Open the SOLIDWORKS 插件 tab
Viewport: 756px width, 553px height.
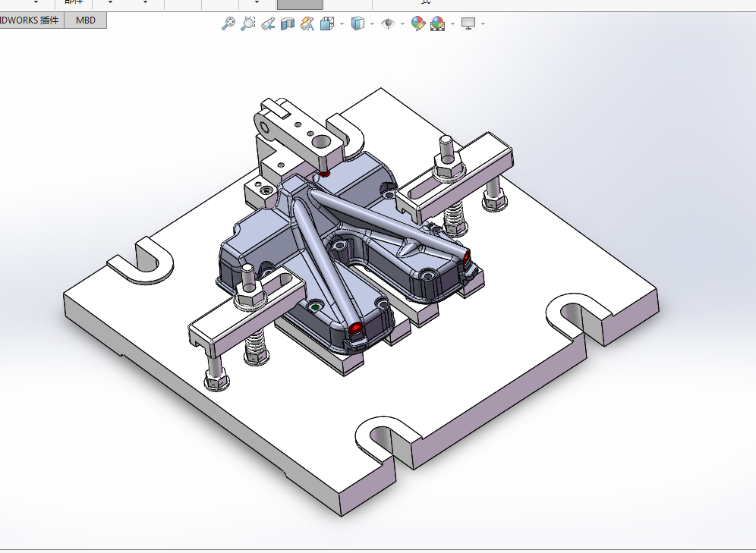pos(31,20)
